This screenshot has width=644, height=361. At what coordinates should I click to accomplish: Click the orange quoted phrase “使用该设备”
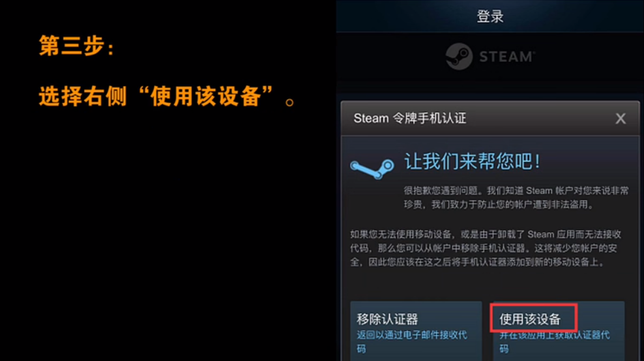click(x=205, y=96)
